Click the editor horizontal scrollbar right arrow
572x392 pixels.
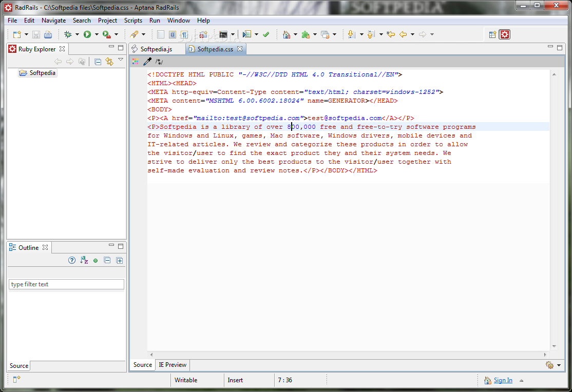[x=545, y=355]
